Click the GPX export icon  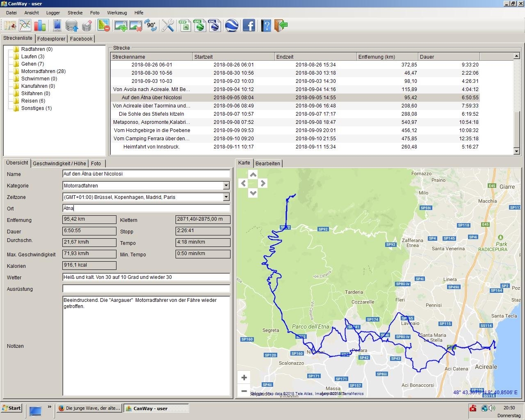(200, 25)
